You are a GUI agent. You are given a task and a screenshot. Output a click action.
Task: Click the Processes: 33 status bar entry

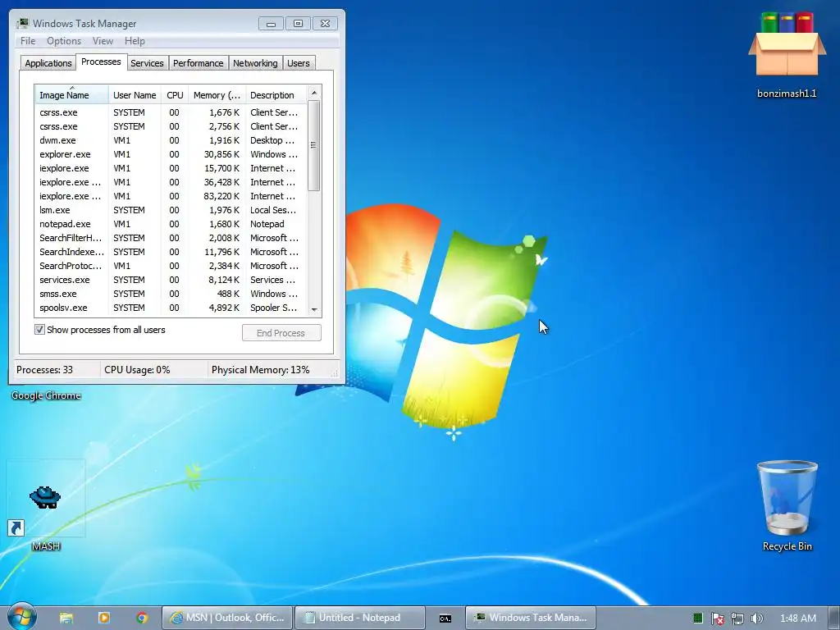tap(56, 370)
